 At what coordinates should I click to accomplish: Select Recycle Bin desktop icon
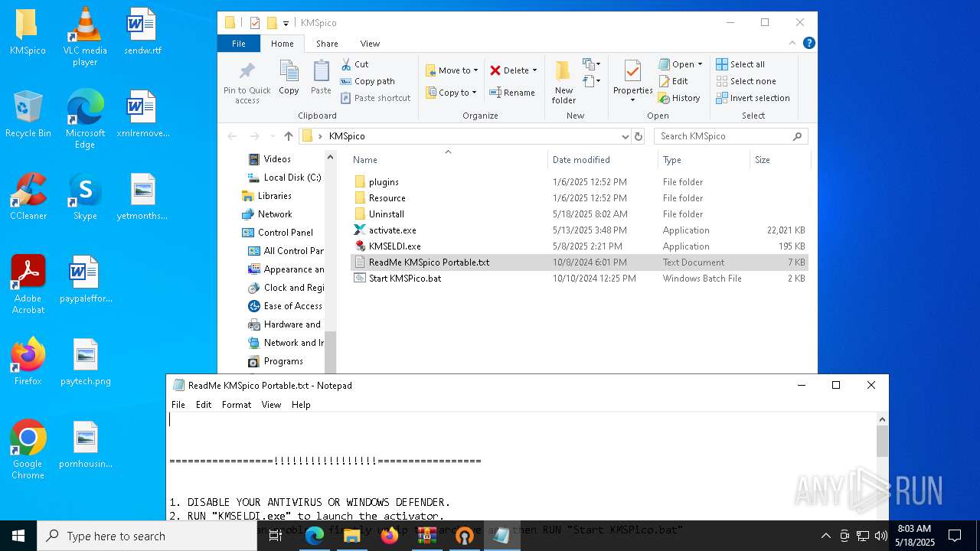click(28, 115)
